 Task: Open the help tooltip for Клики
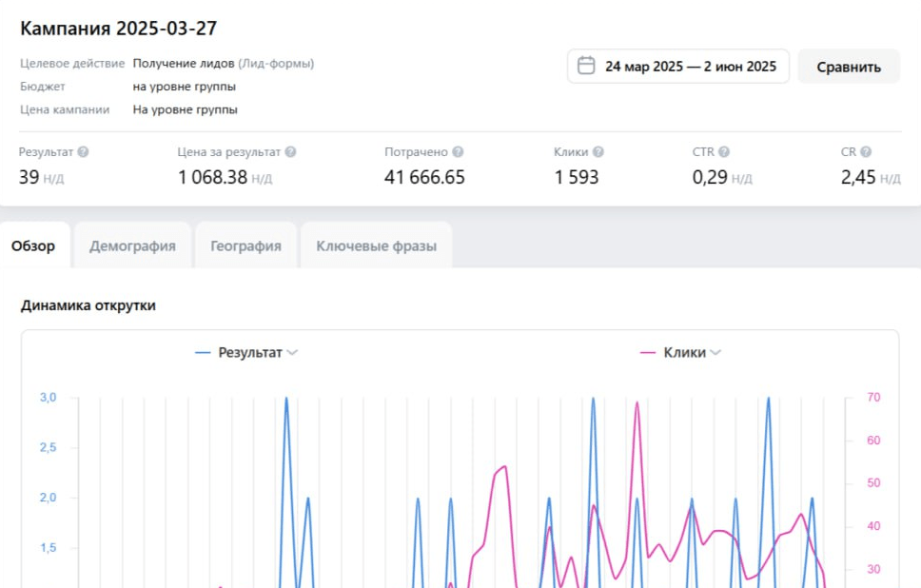click(x=598, y=152)
